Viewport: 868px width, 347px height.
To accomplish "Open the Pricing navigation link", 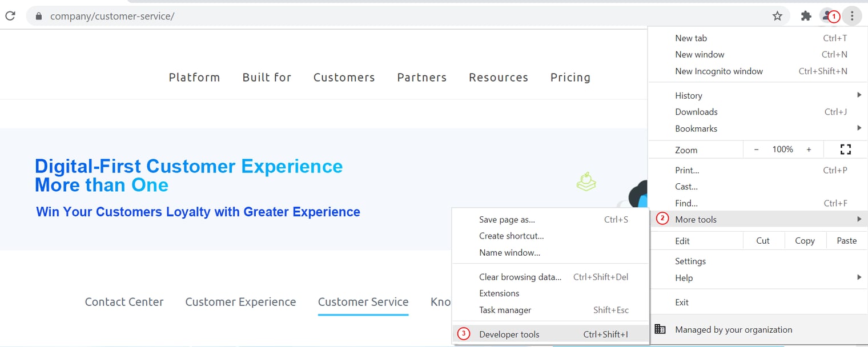I will [x=570, y=78].
